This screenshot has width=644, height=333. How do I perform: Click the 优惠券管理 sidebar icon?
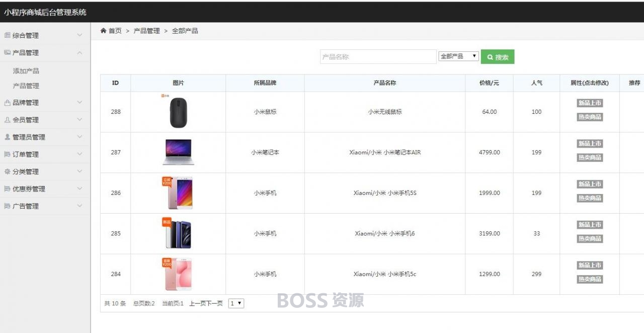click(7, 189)
